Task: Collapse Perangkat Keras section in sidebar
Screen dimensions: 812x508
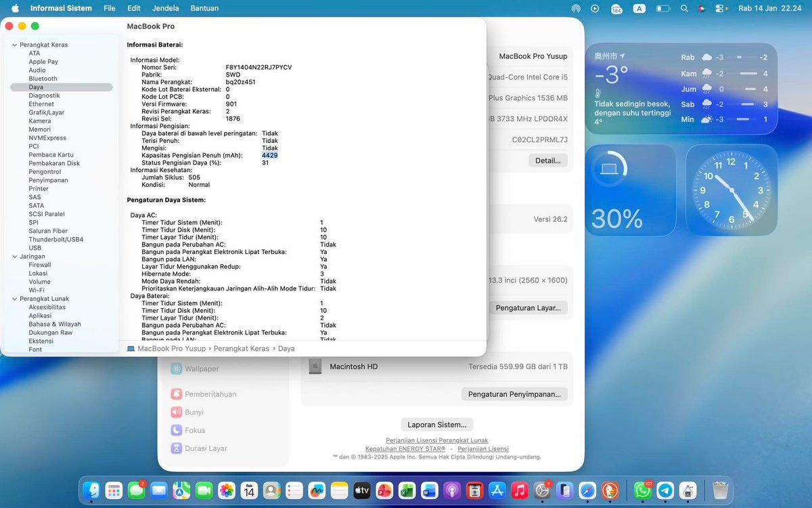Action: [x=14, y=45]
